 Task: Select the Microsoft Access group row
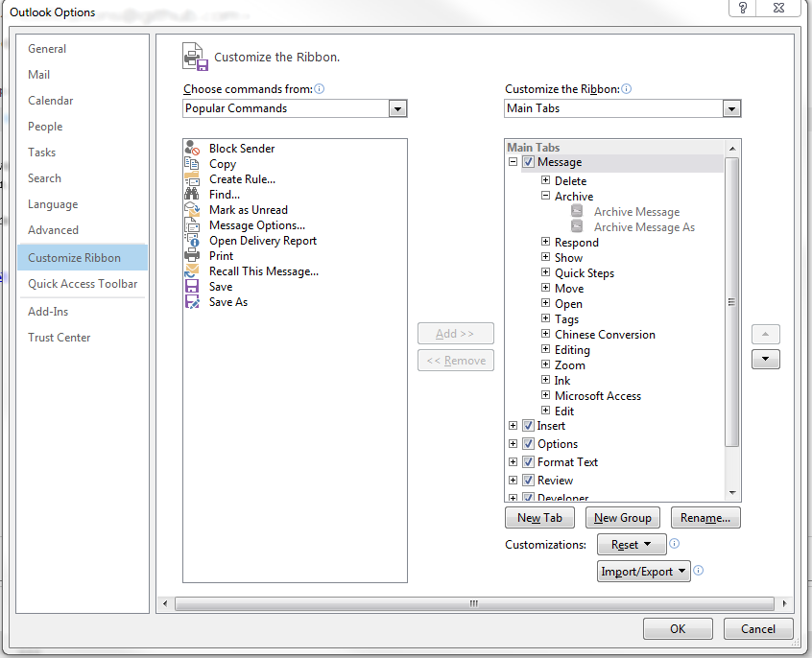[x=598, y=396]
